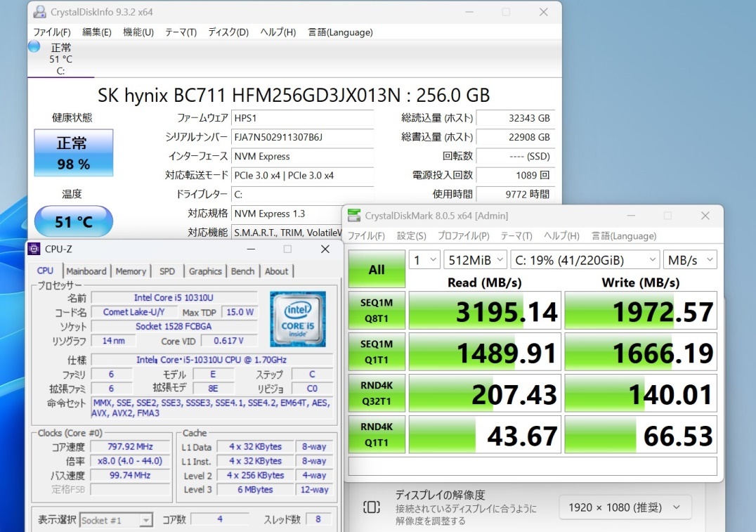Click the コア速度 value 797.92 MHz
Viewport: 756px width, 532px height.
130,447
